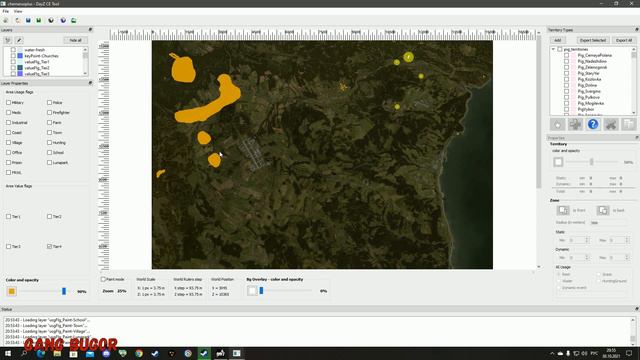
Task: Enable the Farm usage flag
Action: tap(49, 122)
